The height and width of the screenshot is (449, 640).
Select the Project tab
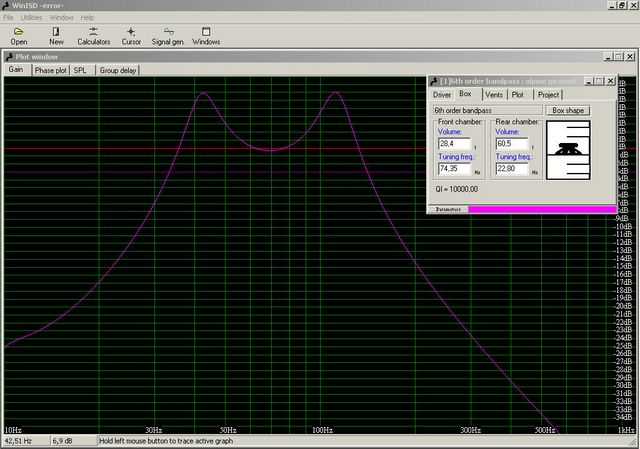coord(548,95)
